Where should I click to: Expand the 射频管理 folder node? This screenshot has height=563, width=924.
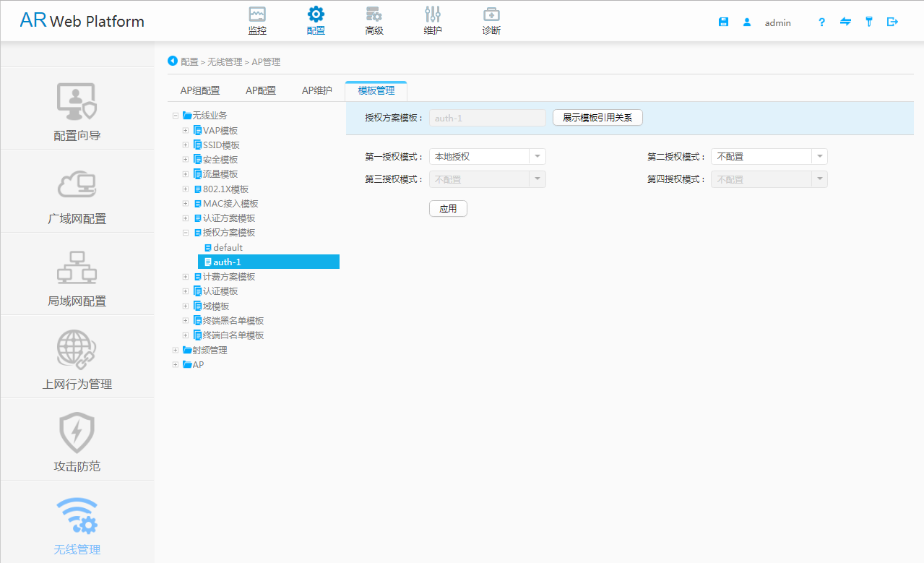tap(176, 351)
